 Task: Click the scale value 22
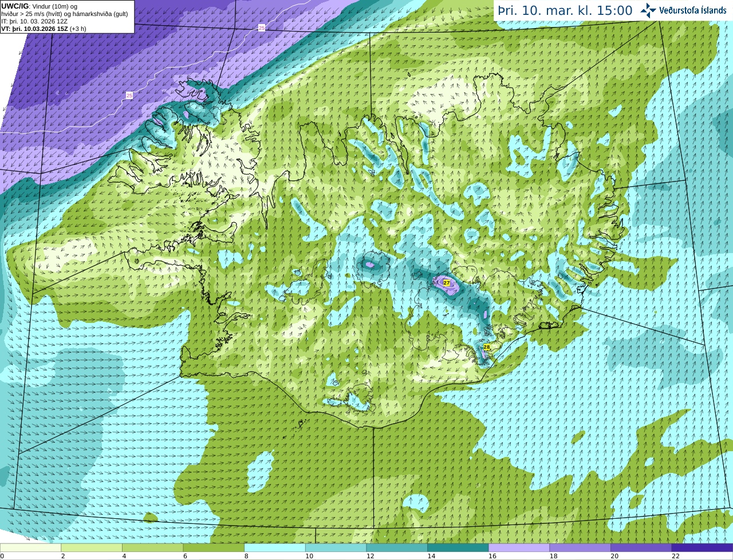[676, 556]
